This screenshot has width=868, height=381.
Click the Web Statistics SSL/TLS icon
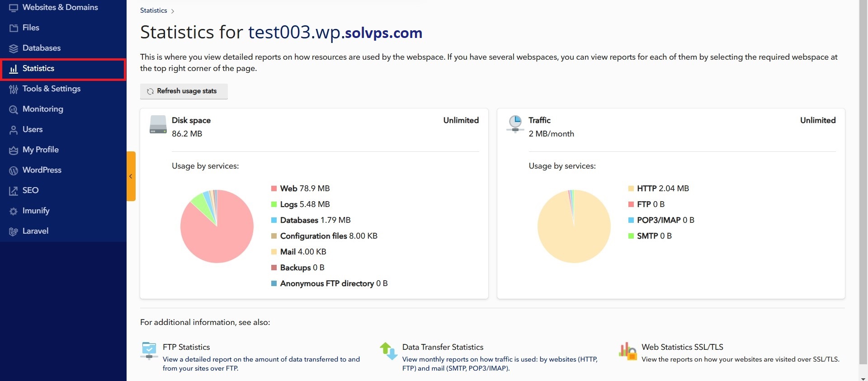point(627,350)
